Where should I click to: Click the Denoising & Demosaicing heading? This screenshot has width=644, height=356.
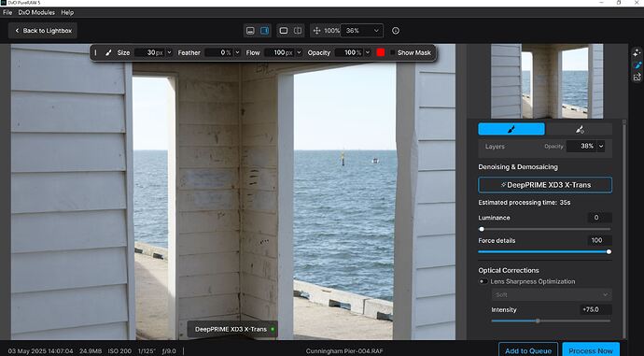(x=518, y=167)
